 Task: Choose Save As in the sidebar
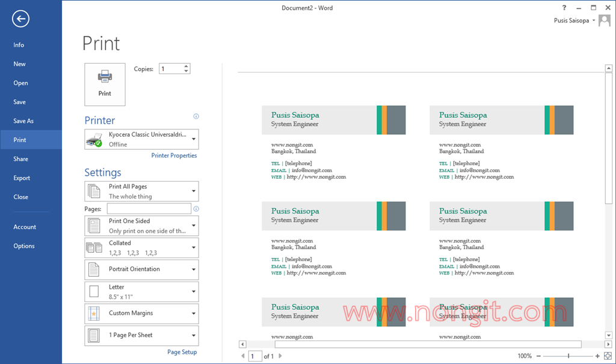click(x=31, y=121)
